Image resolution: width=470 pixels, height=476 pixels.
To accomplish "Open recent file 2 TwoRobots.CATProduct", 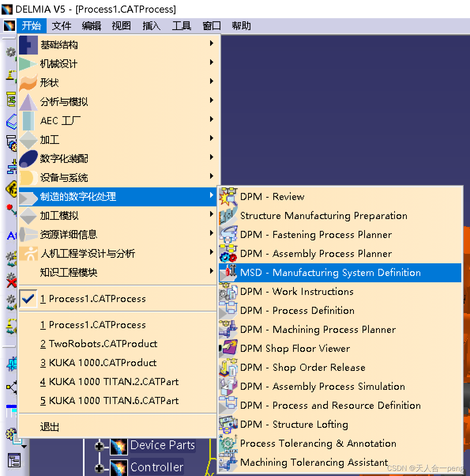I will (x=118, y=344).
